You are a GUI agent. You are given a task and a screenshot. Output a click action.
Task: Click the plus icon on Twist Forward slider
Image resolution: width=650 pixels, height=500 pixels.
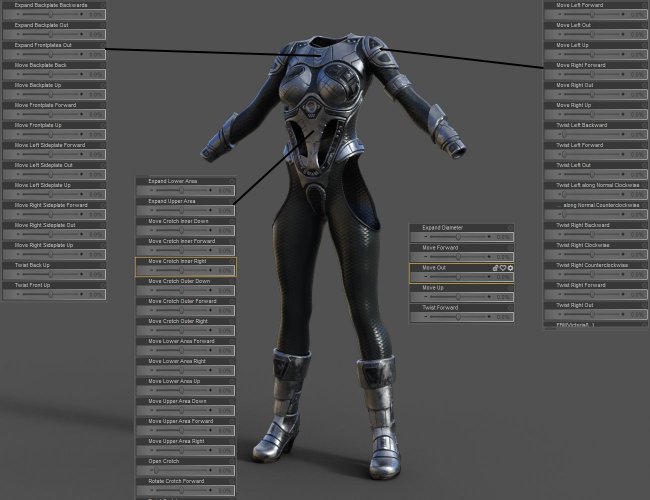tap(489, 317)
